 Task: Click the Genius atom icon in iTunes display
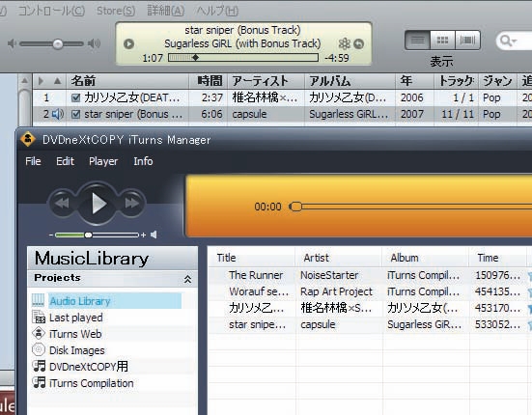point(345,43)
